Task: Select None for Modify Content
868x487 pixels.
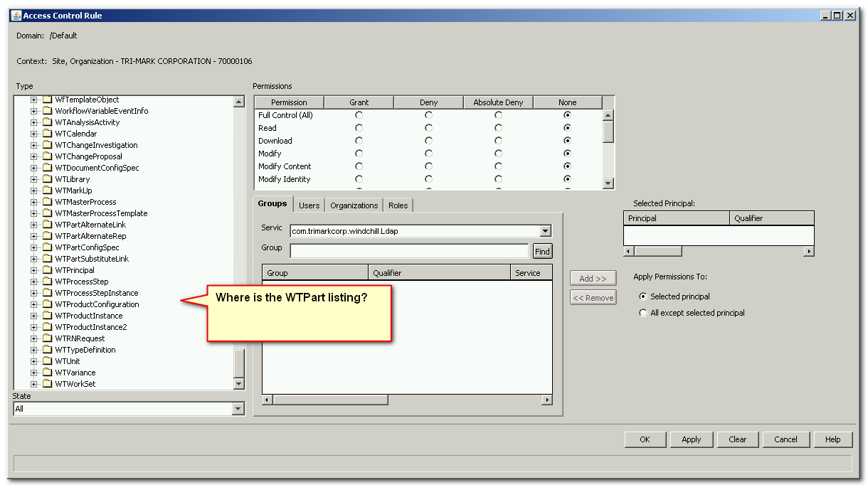Action: point(567,166)
